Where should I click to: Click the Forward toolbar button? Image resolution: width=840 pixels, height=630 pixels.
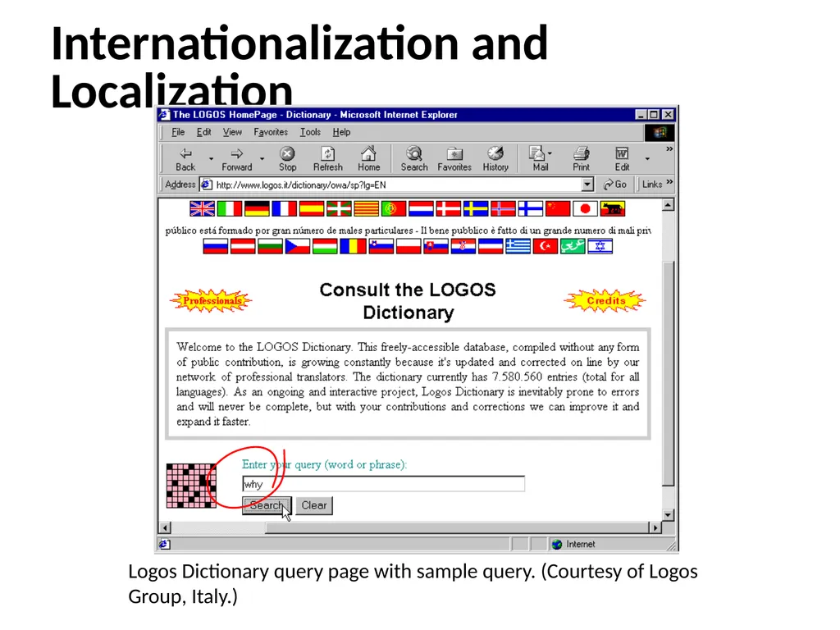(237, 159)
